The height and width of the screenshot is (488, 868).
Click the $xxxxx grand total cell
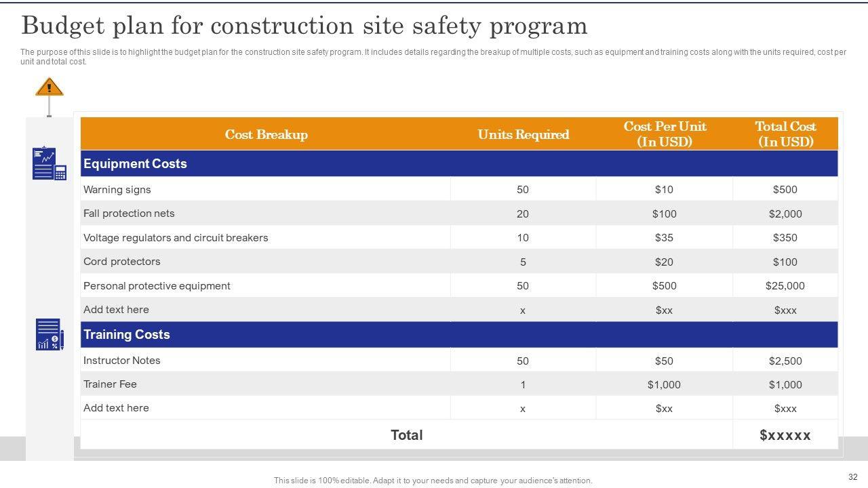[785, 435]
